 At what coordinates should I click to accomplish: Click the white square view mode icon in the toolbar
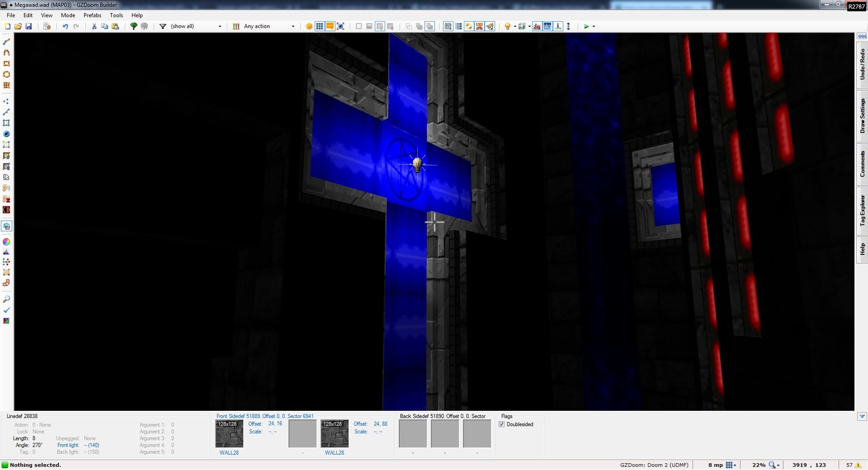[x=359, y=26]
